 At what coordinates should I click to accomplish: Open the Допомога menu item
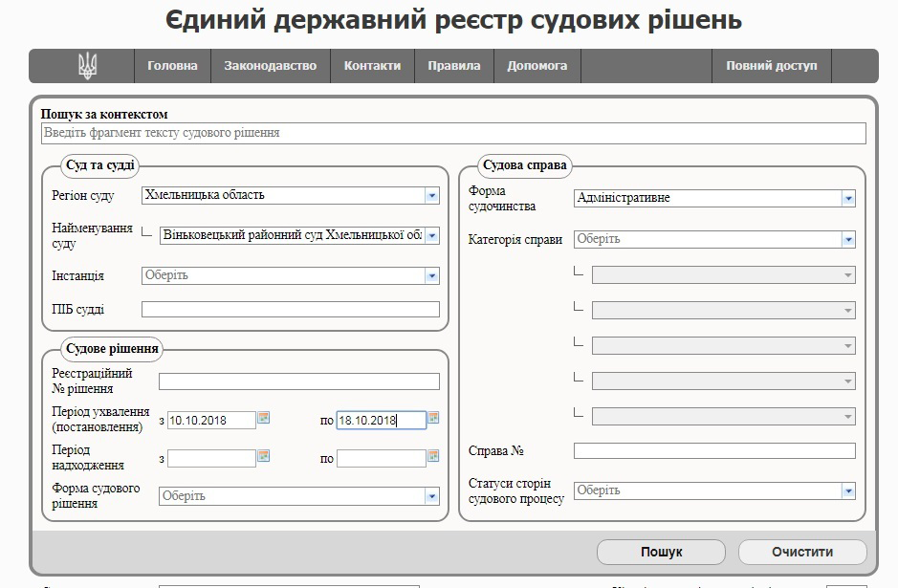pyautogui.click(x=537, y=66)
